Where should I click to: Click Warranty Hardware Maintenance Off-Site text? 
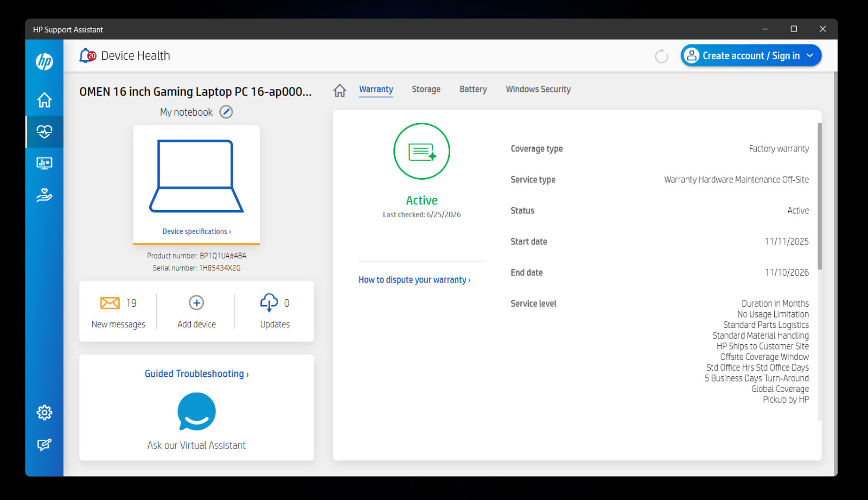[736, 180]
